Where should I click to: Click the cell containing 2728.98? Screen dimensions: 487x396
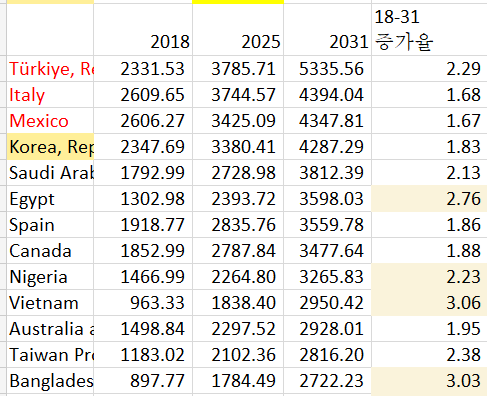[x=238, y=173]
